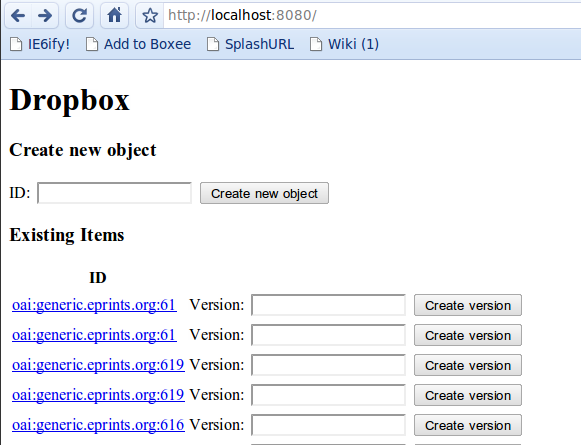Click Version field of the second :61 row
Screen dimensions: 581x445
coord(328,335)
